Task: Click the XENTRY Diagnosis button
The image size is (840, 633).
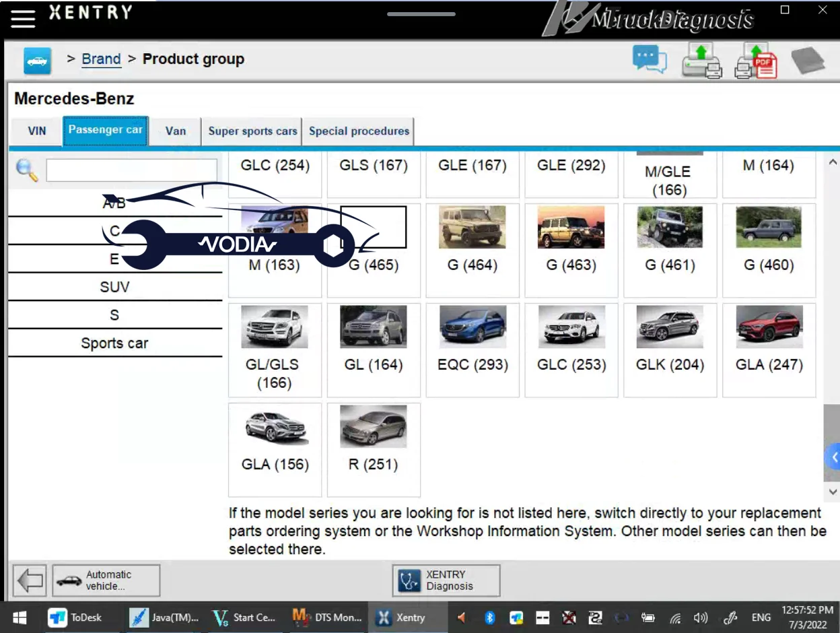Action: 446,580
